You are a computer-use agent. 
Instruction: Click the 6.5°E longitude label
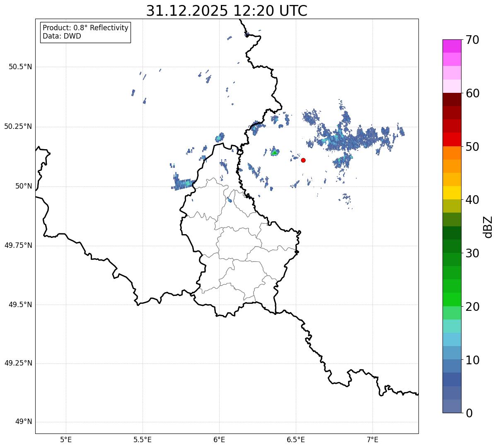click(296, 439)
